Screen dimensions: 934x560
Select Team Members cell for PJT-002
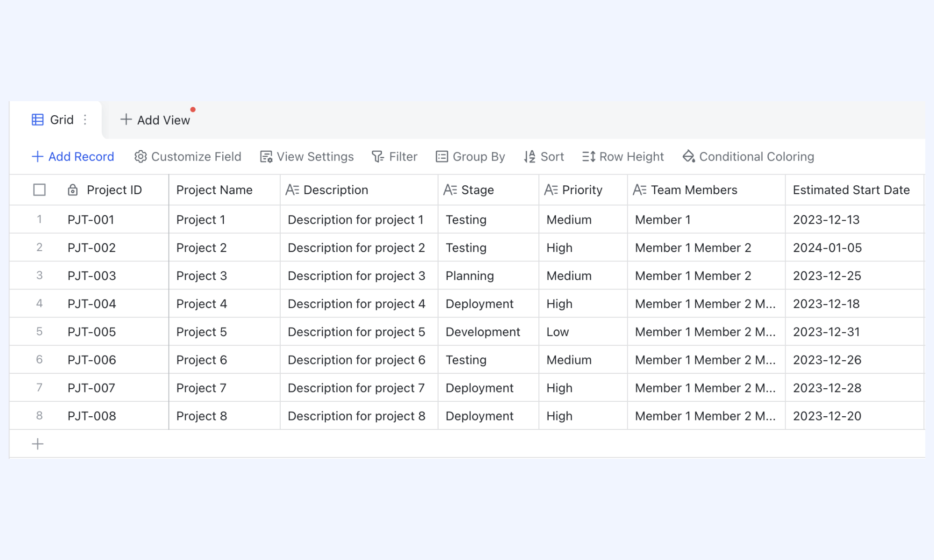[707, 248]
